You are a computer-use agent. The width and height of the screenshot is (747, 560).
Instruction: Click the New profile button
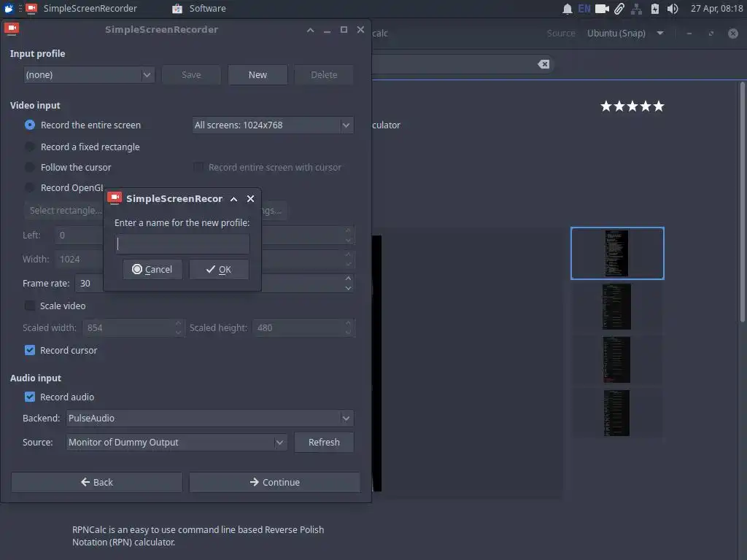(x=258, y=75)
